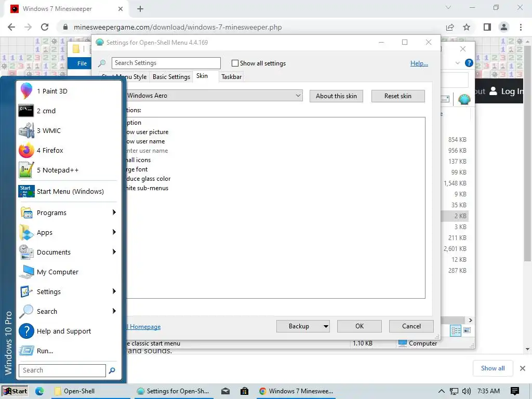The height and width of the screenshot is (399, 532).
Task: Click OK in Open-Shell settings
Action: click(x=360, y=326)
